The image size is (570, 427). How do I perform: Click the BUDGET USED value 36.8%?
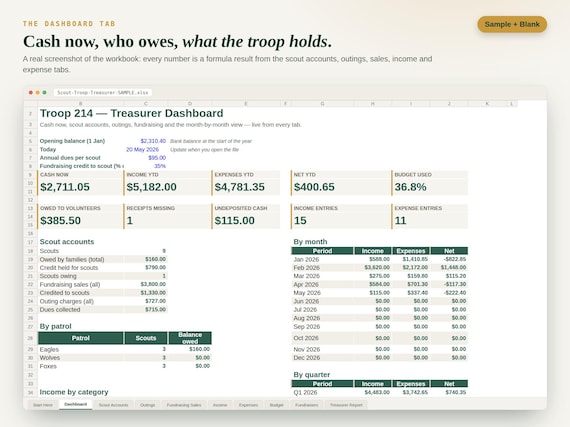(410, 187)
